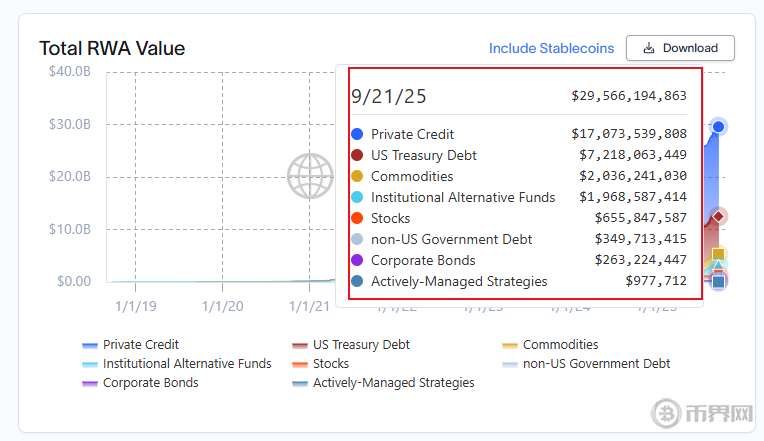
Task: Toggle Commodities legend entry
Action: (560, 345)
